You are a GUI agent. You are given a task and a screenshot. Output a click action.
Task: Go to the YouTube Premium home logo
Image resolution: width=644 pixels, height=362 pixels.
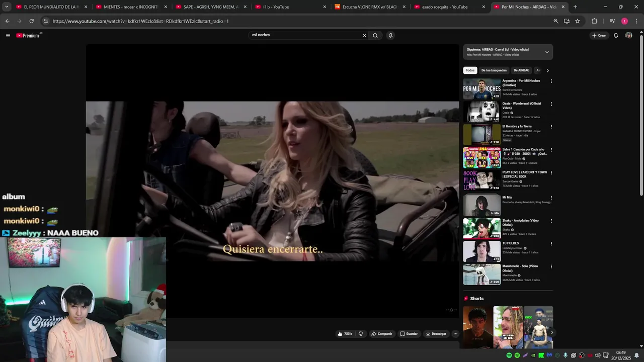click(x=28, y=35)
